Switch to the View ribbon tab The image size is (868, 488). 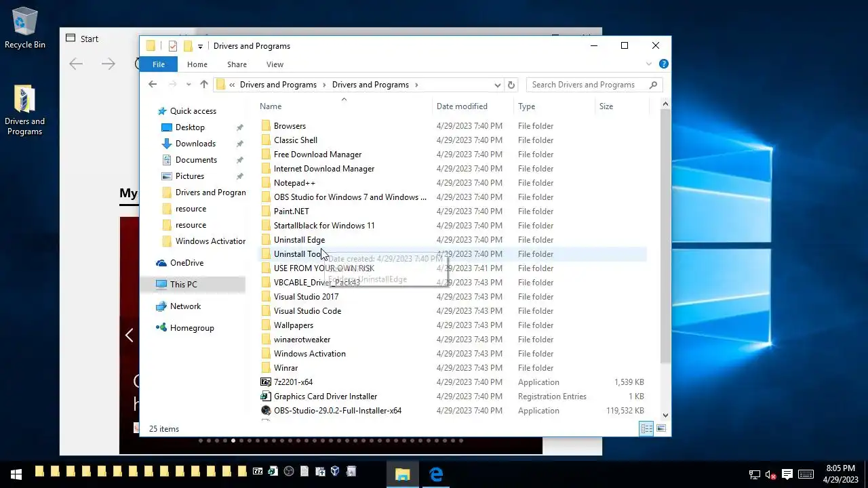[x=275, y=64]
